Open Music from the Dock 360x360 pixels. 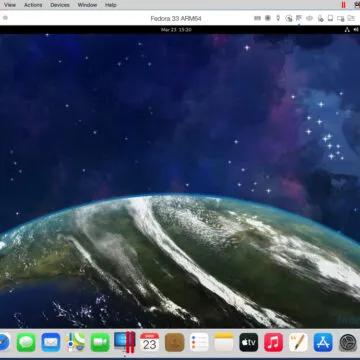(273, 342)
